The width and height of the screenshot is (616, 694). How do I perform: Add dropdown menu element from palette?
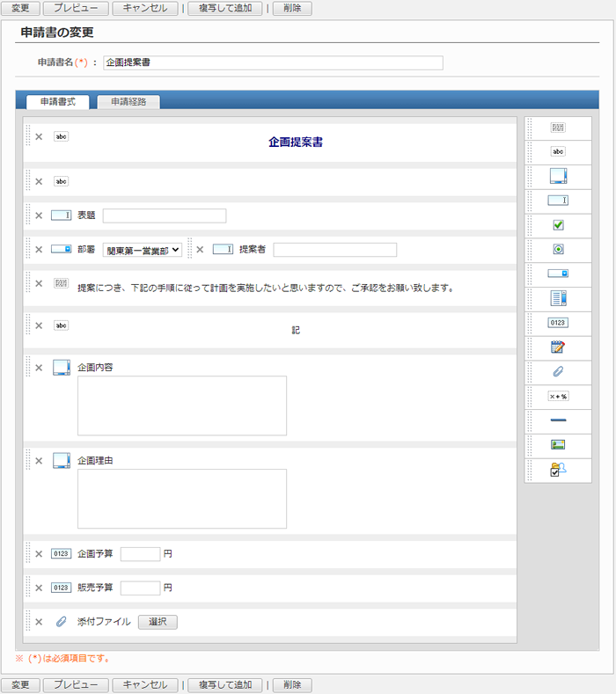click(558, 274)
